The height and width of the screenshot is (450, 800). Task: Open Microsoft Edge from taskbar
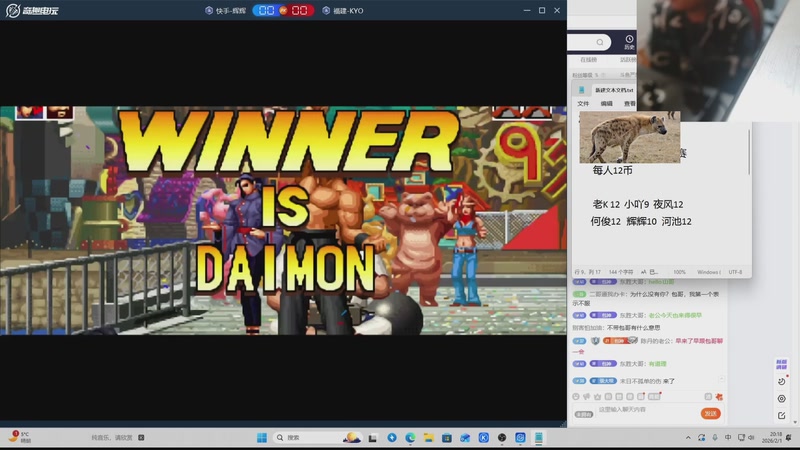(410, 438)
